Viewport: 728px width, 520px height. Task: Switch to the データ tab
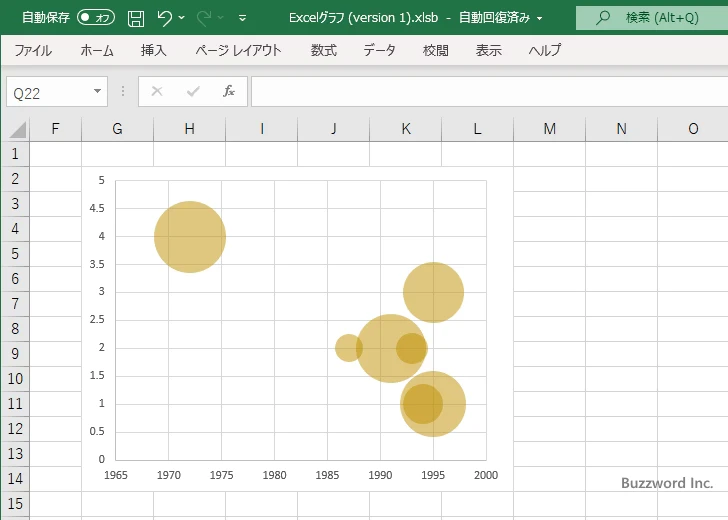click(379, 50)
